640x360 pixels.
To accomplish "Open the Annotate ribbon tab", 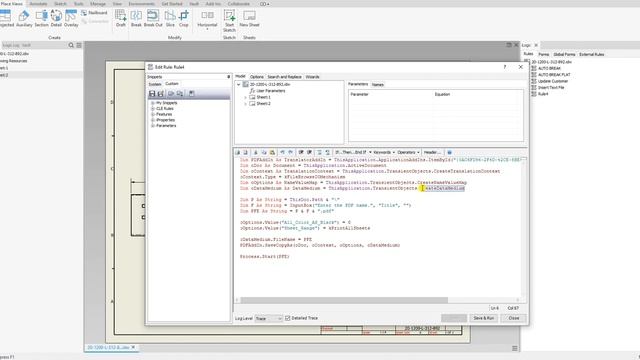I will click(38, 4).
